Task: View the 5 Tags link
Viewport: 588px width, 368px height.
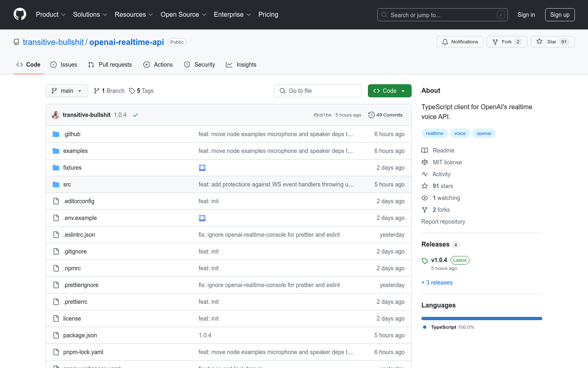Action: coord(141,91)
